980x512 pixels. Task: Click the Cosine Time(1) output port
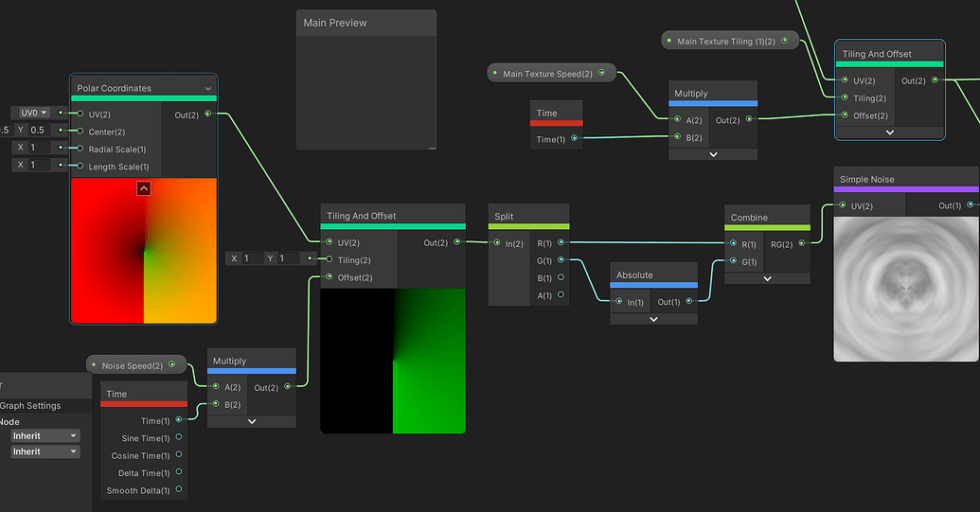coord(179,456)
